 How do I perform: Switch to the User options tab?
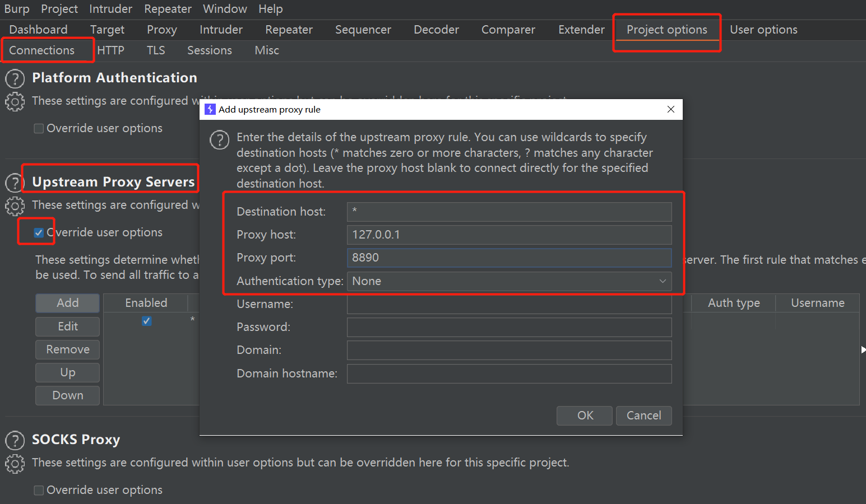point(763,30)
